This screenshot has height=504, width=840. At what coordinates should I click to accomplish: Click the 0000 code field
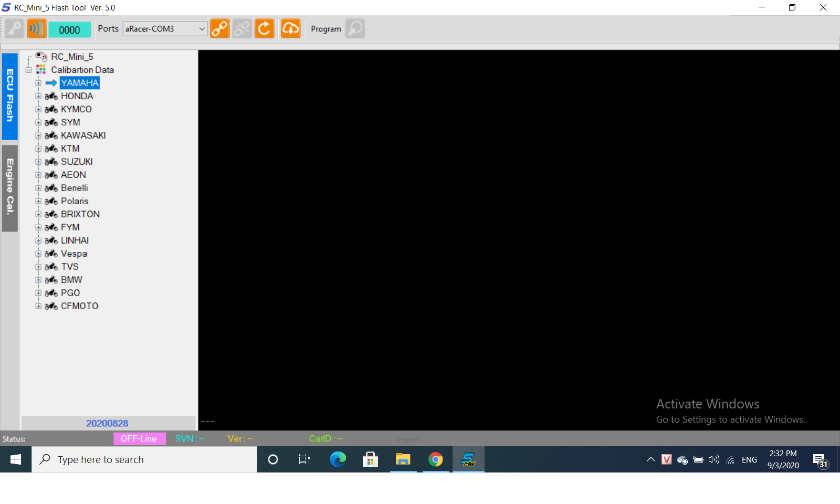70,29
